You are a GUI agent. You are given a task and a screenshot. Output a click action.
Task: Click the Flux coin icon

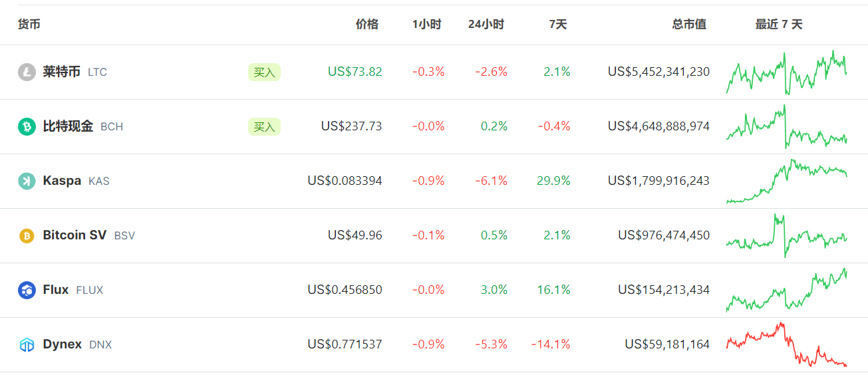27,290
